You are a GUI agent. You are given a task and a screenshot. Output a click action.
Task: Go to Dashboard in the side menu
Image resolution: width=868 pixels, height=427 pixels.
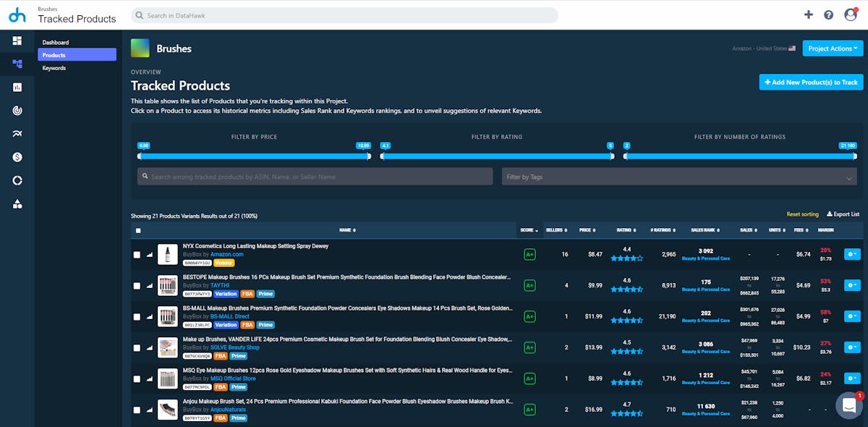56,42
